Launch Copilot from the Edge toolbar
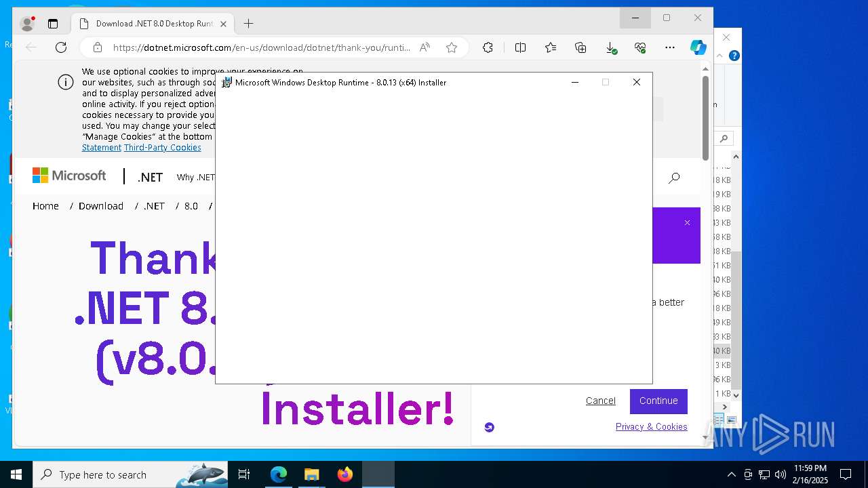Image resolution: width=868 pixels, height=488 pixels. [698, 47]
